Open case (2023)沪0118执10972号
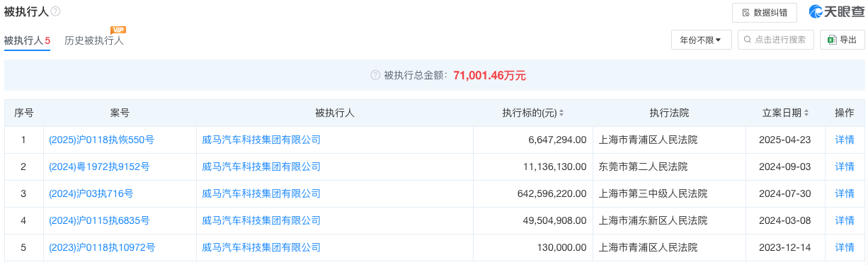This screenshot has height=265, width=868. (x=102, y=247)
